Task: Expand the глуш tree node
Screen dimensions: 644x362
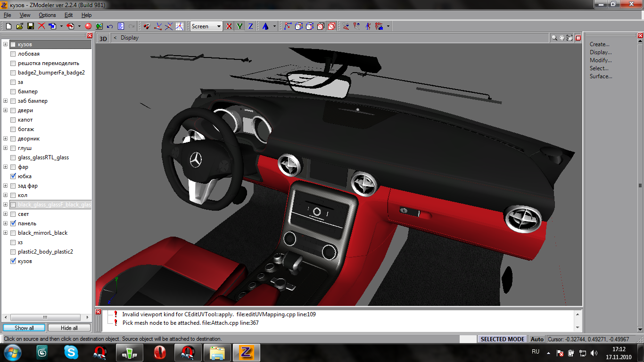Action: 6,148
